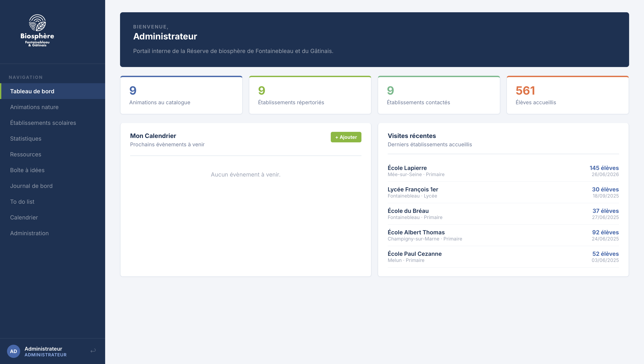The image size is (644, 364).
Task: Go to Établissements scolaires page
Action: click(x=43, y=123)
